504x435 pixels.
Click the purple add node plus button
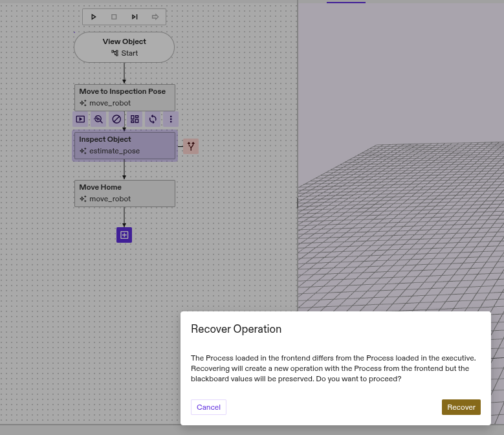coord(124,235)
